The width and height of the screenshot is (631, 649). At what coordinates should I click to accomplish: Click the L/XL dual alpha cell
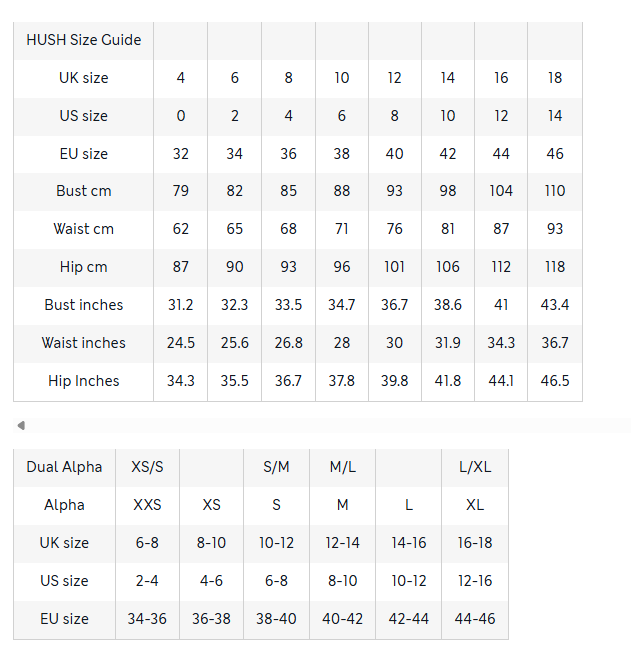pos(475,467)
